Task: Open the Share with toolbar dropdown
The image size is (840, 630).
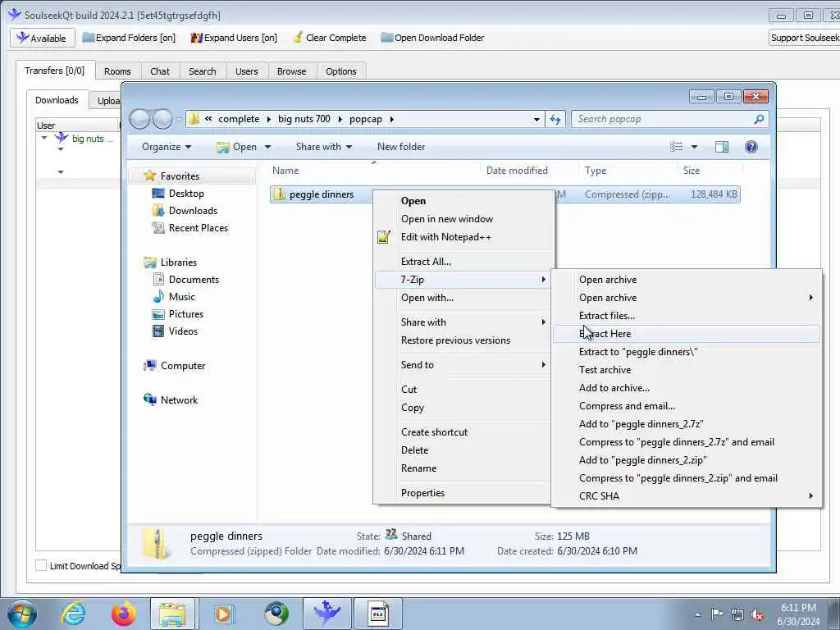Action: click(x=323, y=147)
